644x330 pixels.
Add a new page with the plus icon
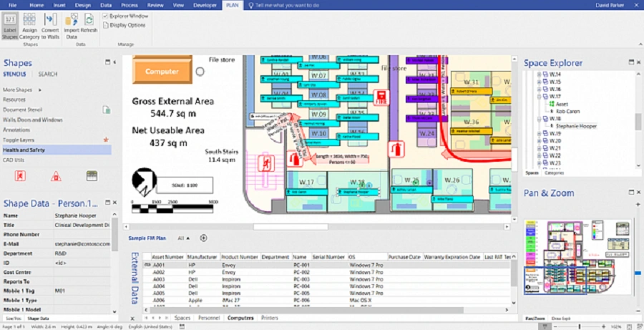pyautogui.click(x=203, y=238)
